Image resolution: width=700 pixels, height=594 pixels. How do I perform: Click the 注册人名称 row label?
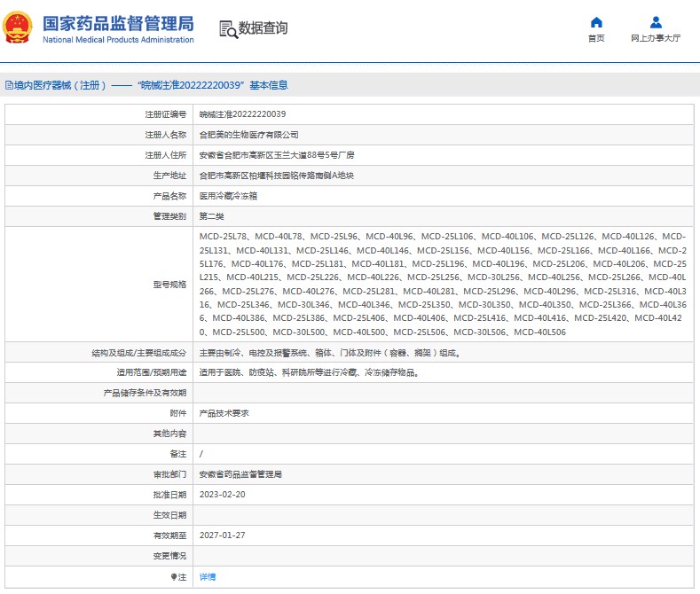[x=166, y=135]
